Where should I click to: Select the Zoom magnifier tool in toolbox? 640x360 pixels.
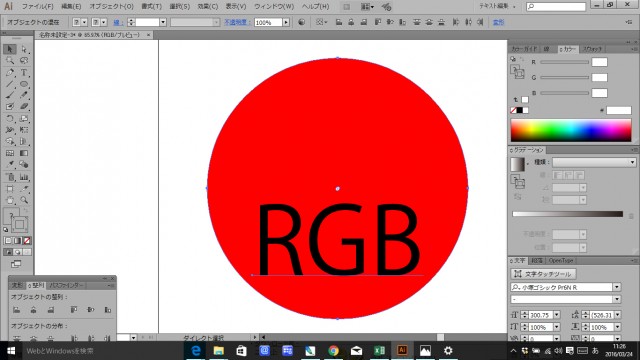[24, 200]
